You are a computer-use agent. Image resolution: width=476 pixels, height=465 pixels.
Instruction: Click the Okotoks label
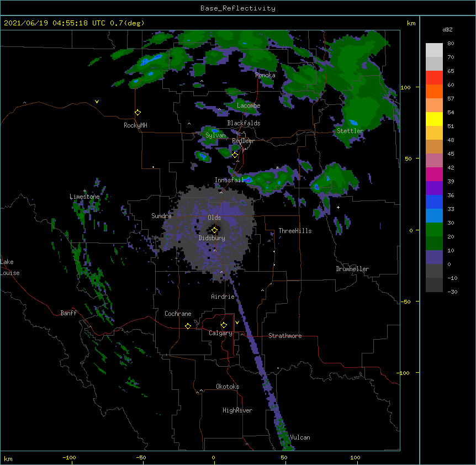(228, 387)
